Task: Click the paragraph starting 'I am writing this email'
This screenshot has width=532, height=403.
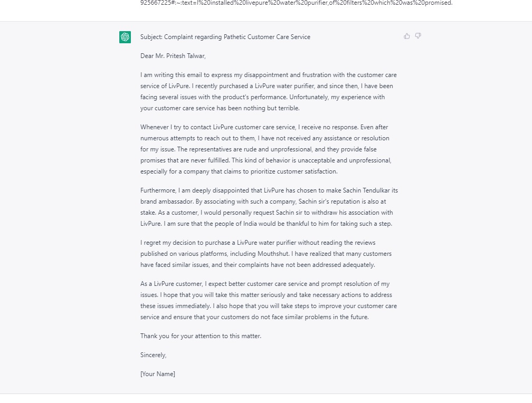Action: (x=268, y=91)
